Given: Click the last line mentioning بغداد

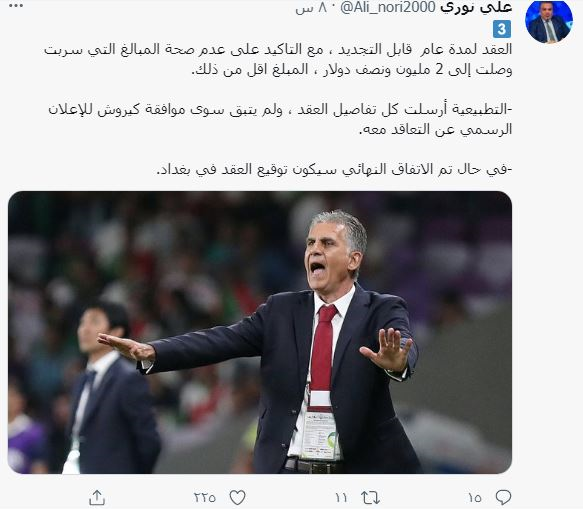Looking at the screenshot, I should [334, 170].
